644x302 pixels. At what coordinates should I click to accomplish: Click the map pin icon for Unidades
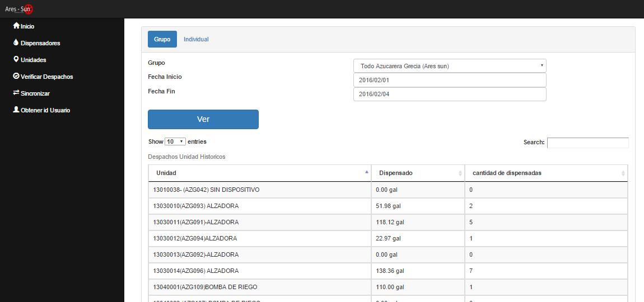coord(16,59)
